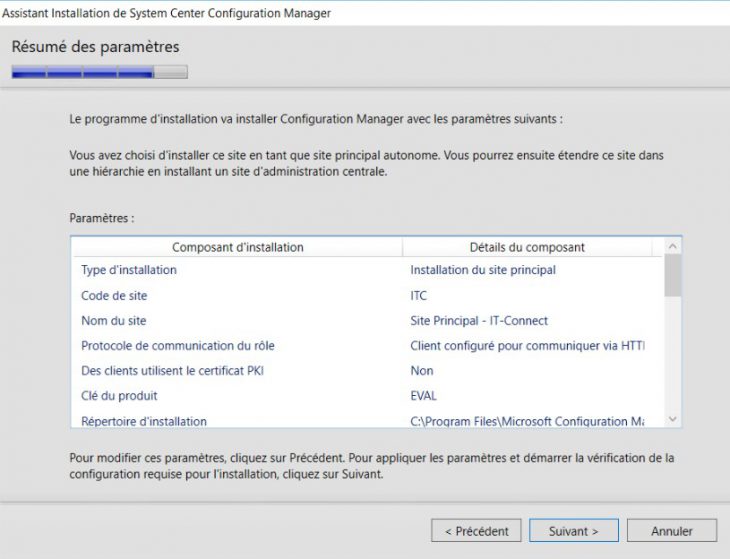This screenshot has height=559, width=730.
Task: Select the Nom du site row
Action: 114,321
